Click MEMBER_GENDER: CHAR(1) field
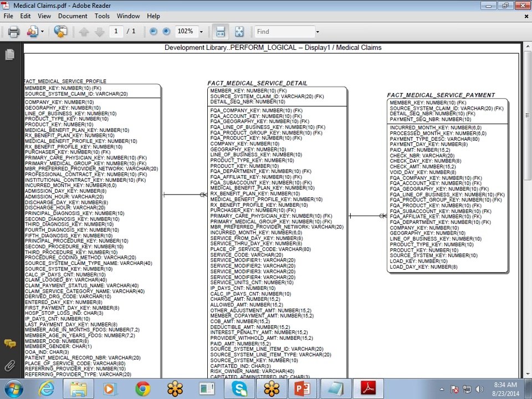Viewport: 532px width, 399px height. pyautogui.click(x=58, y=346)
